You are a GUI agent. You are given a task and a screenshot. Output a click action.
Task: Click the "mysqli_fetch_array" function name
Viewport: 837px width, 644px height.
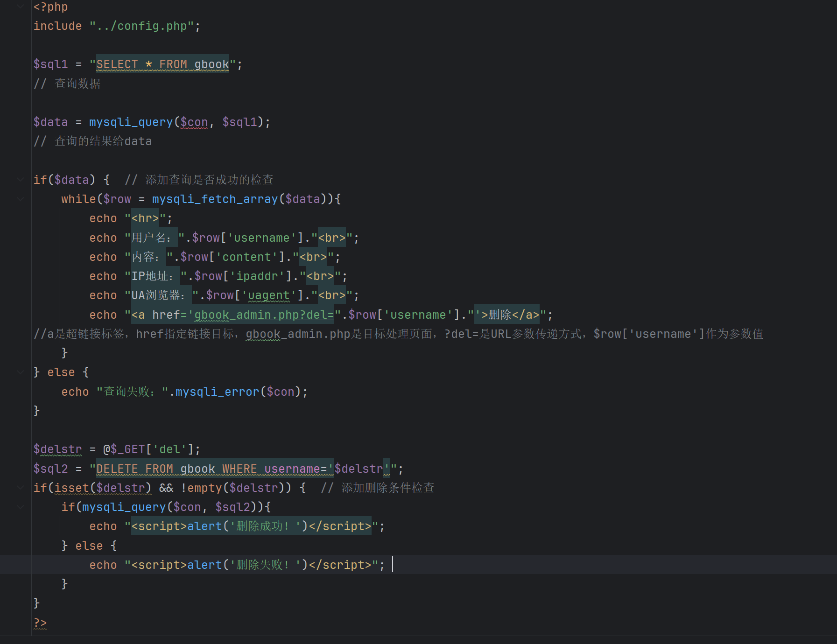pos(215,199)
